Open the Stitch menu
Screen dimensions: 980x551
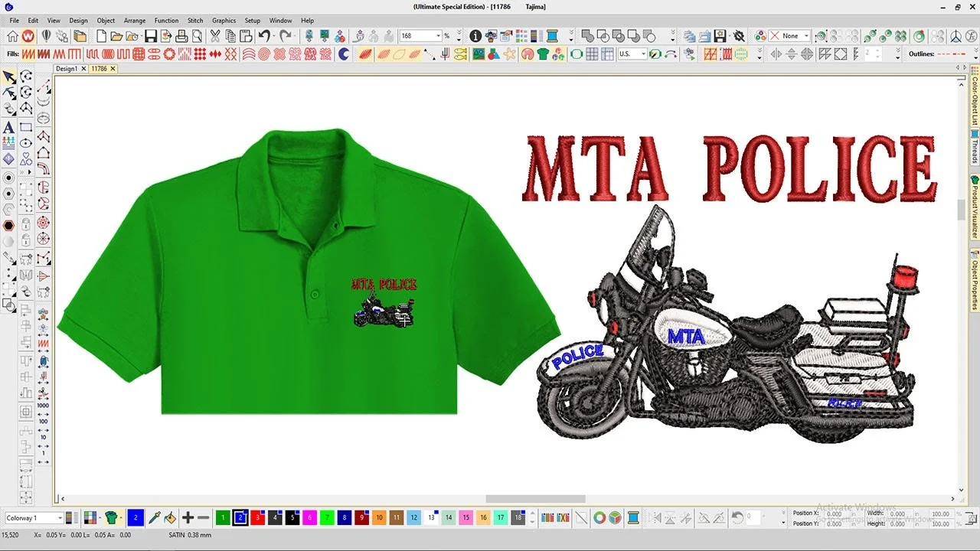point(195,21)
